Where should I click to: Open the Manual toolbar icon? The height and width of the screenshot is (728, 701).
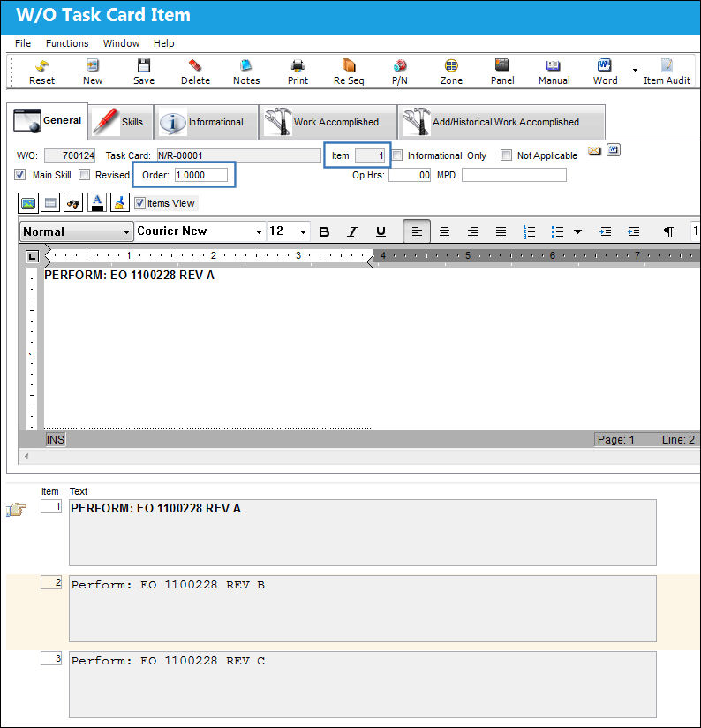[x=554, y=72]
